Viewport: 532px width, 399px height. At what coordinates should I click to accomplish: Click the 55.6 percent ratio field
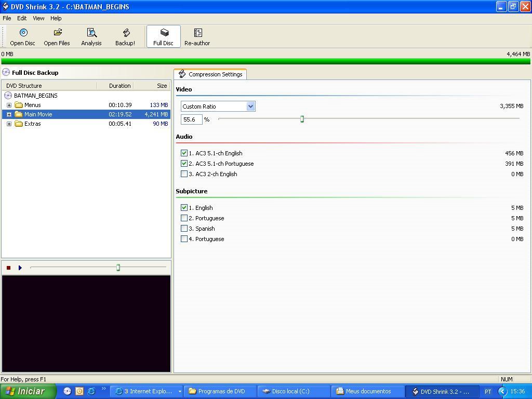click(191, 119)
